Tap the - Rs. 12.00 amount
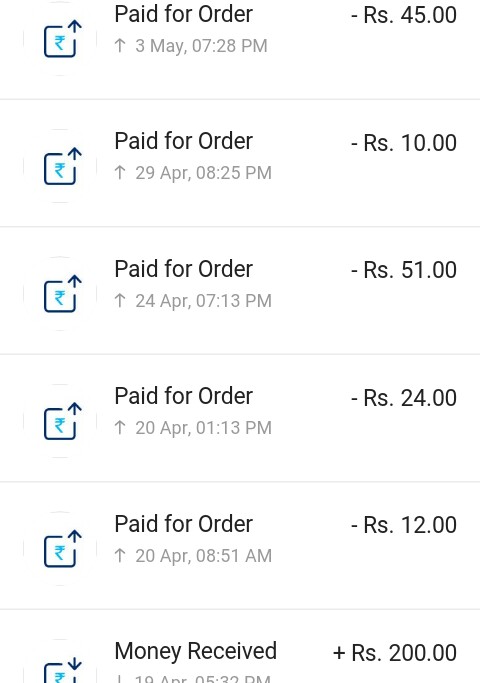The image size is (480, 683). point(404,525)
